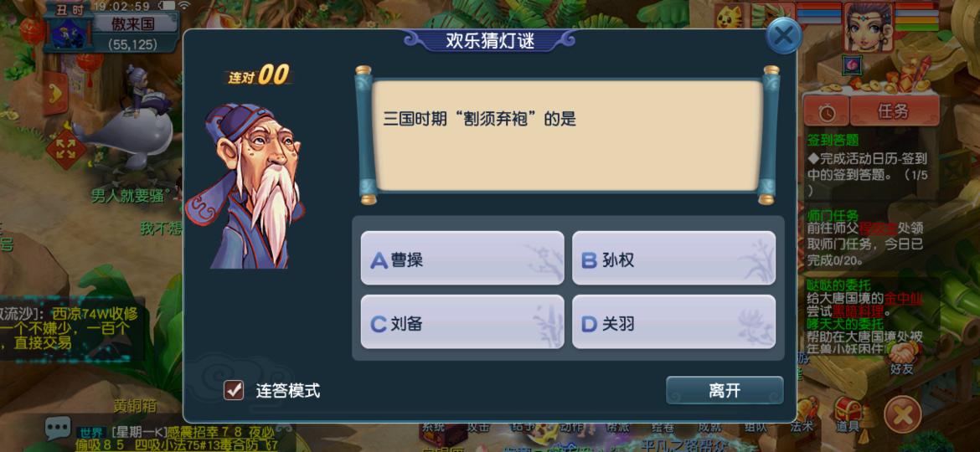Viewport: 980px width, 452px height.
Task: Close the lantern riddle dialog with X
Action: click(783, 36)
